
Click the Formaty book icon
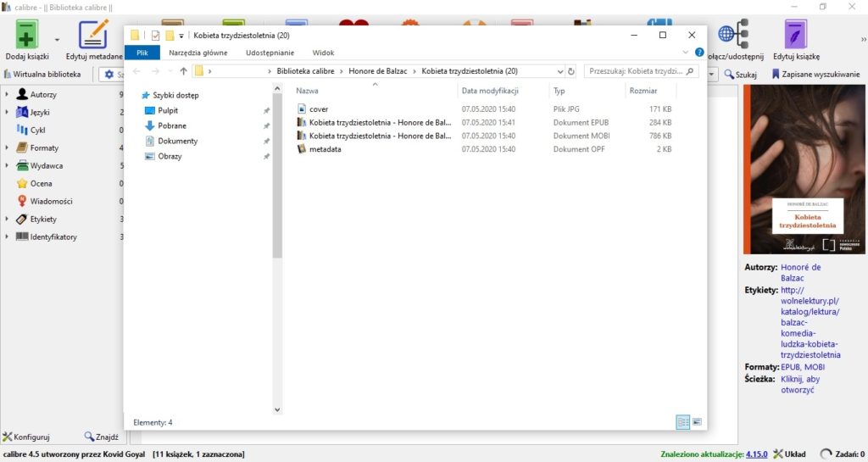(22, 148)
